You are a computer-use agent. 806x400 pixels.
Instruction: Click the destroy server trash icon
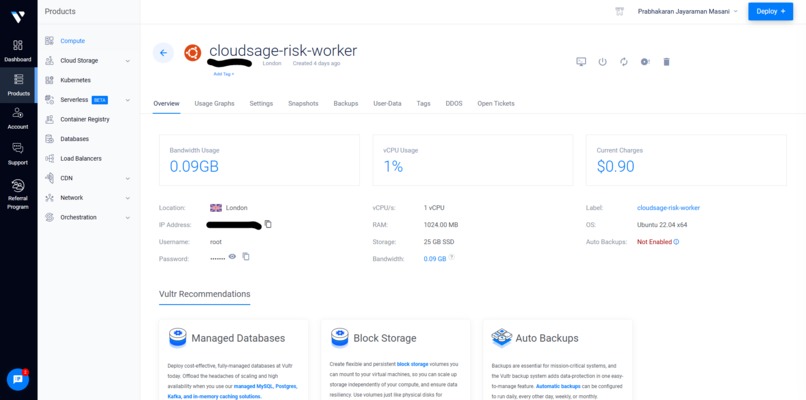coord(667,62)
